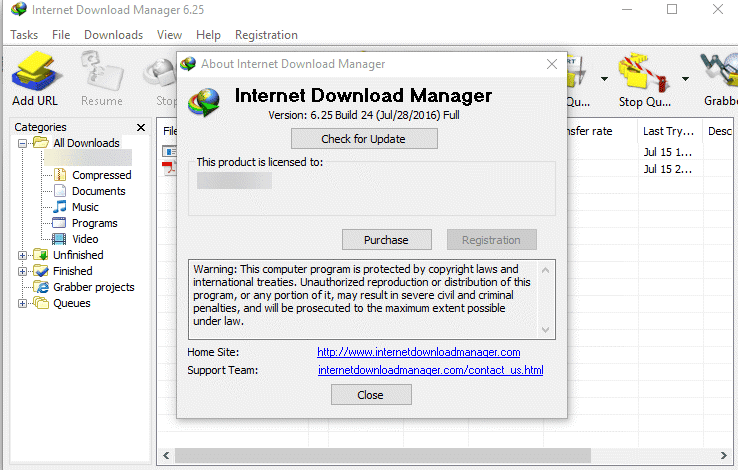This screenshot has height=470, width=738.
Task: Click the Purchase button
Action: pyautogui.click(x=386, y=239)
